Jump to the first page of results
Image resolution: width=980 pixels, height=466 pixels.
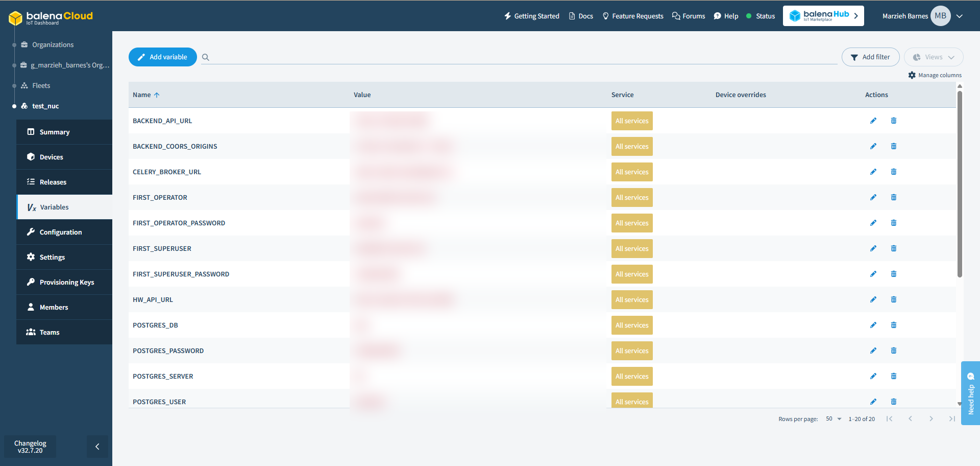click(x=889, y=419)
